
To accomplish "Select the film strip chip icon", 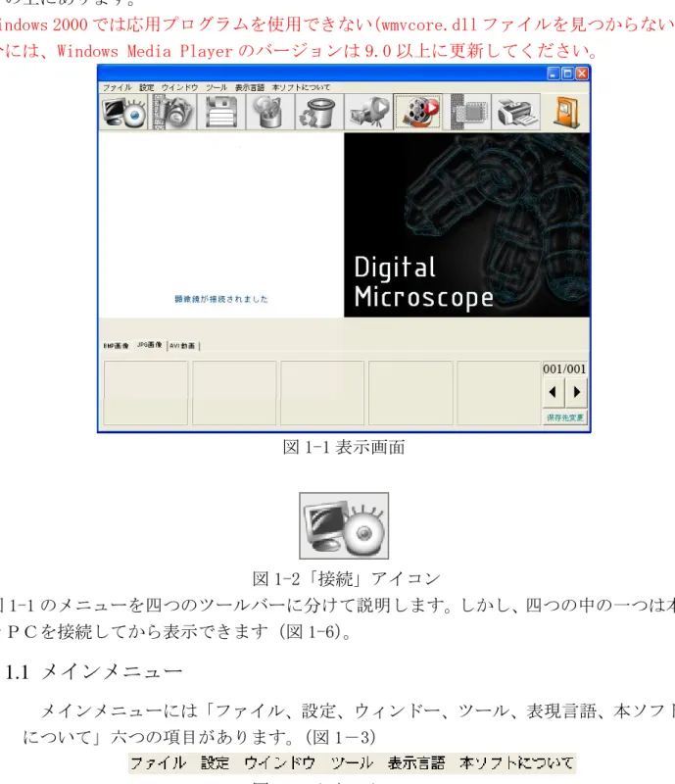I will pyautogui.click(x=466, y=112).
